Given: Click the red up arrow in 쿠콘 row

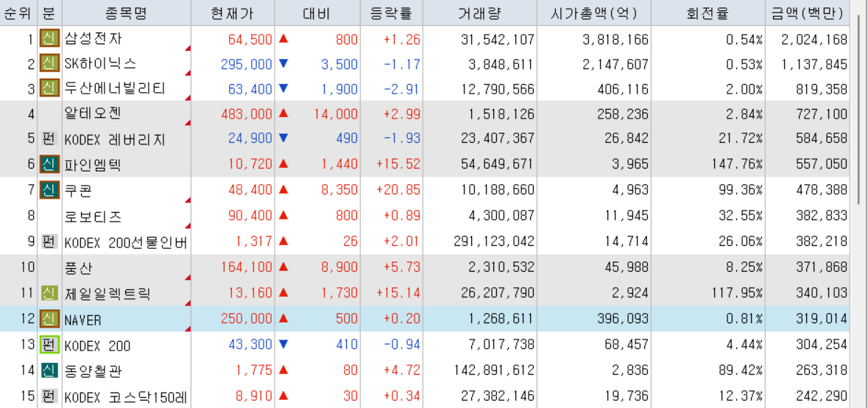Looking at the screenshot, I should pos(283,190).
